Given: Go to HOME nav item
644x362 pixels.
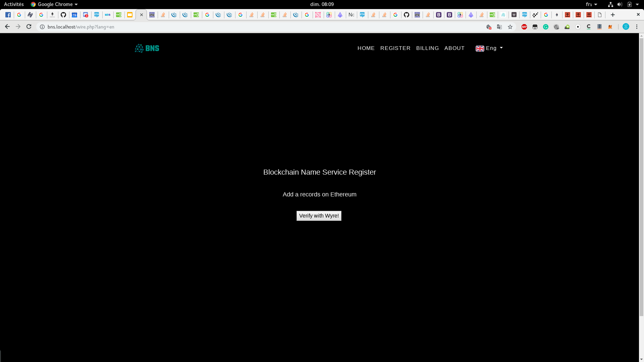Looking at the screenshot, I should click(x=366, y=48).
